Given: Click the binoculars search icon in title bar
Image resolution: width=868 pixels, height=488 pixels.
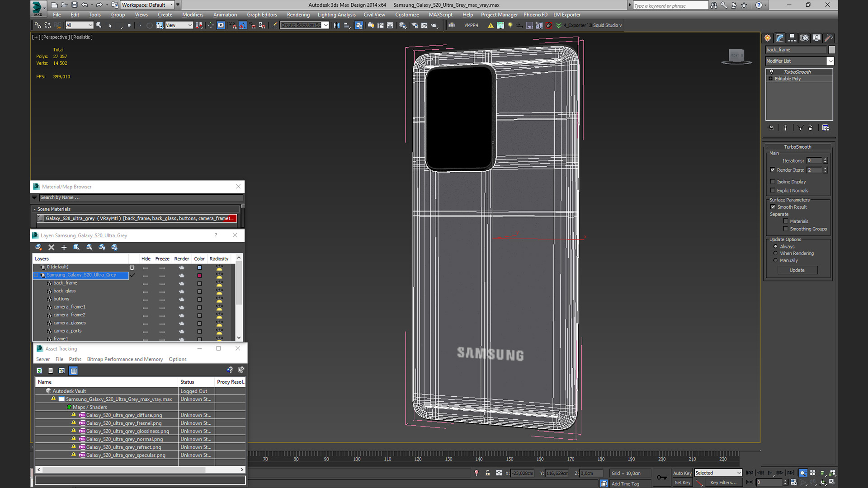Looking at the screenshot, I should tap(714, 5).
